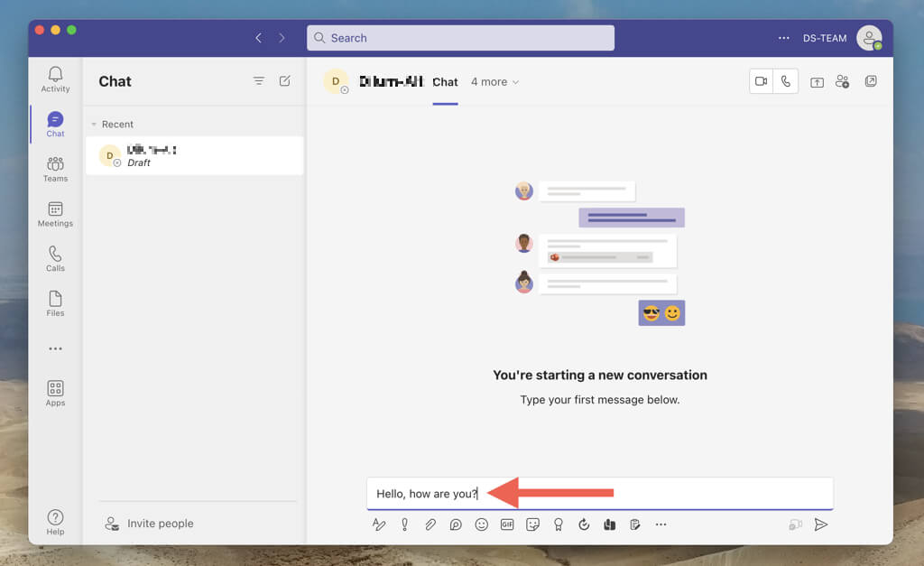Pop out the chat window
This screenshot has width=924, height=566.
(x=871, y=80)
